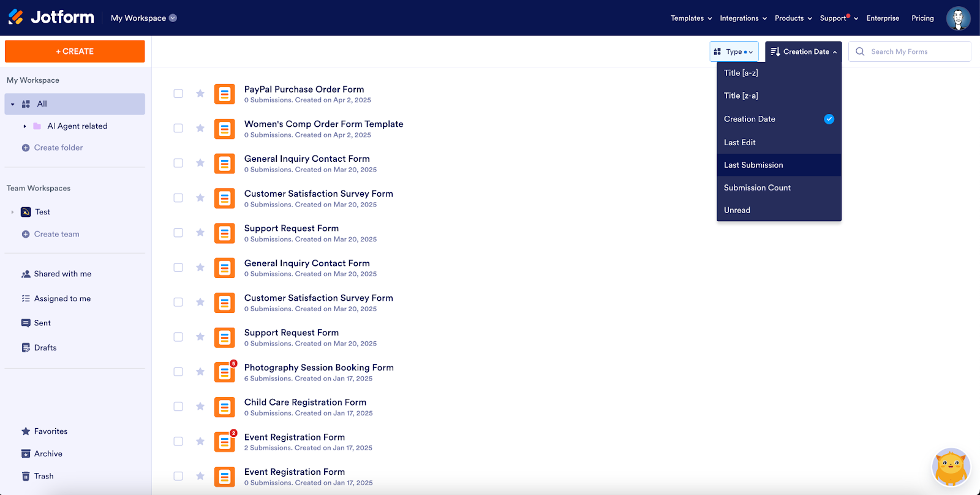
Task: Open the Type filter dropdown
Action: 734,51
